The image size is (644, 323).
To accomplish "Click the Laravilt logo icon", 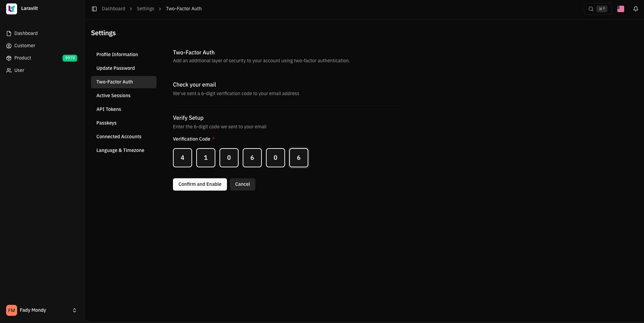I will coord(12,9).
